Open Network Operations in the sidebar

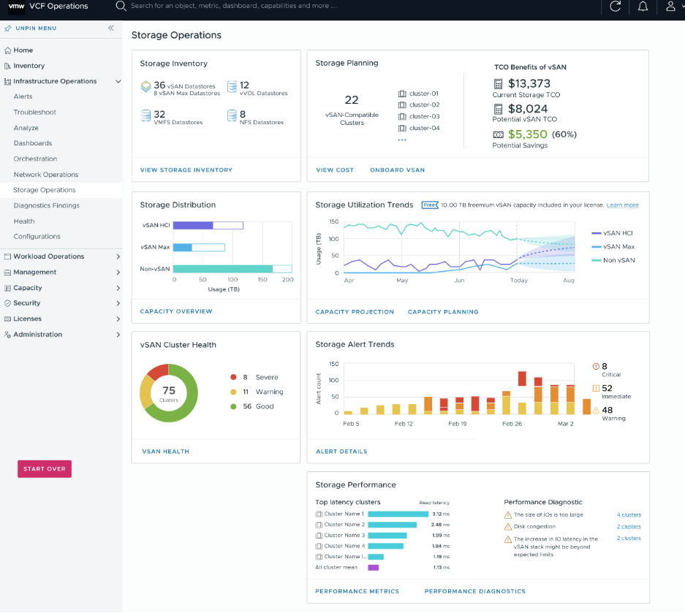tap(46, 175)
